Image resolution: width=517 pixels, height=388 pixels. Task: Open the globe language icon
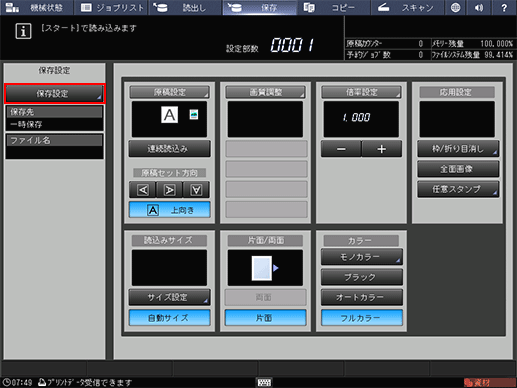455,8
